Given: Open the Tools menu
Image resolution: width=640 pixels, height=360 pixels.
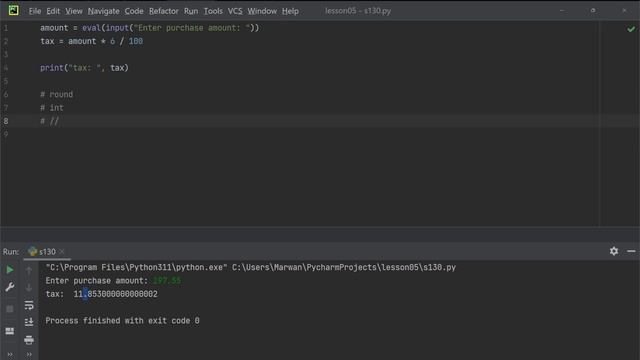Looking at the screenshot, I should coord(213,11).
